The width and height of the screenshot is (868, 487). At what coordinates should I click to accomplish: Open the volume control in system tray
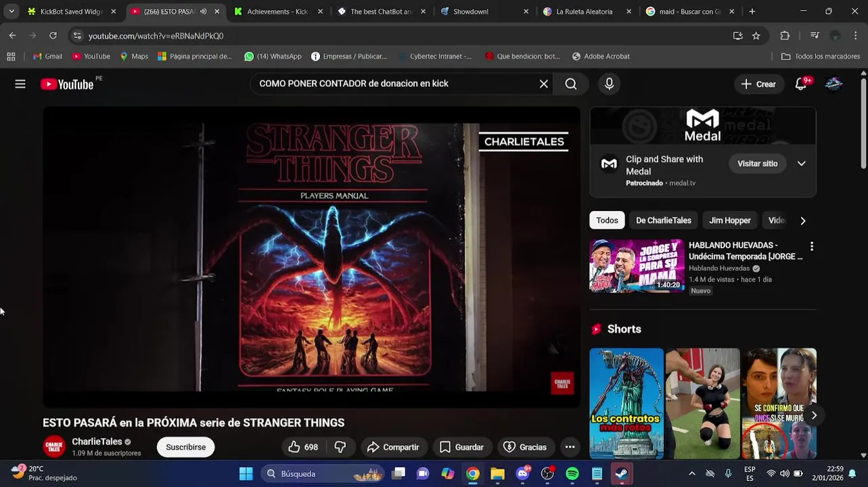785,473
